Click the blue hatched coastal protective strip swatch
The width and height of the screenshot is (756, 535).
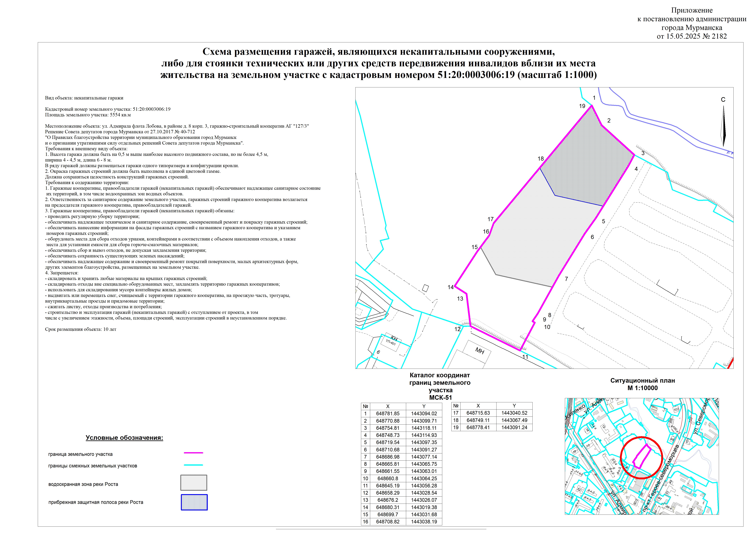(x=194, y=502)
